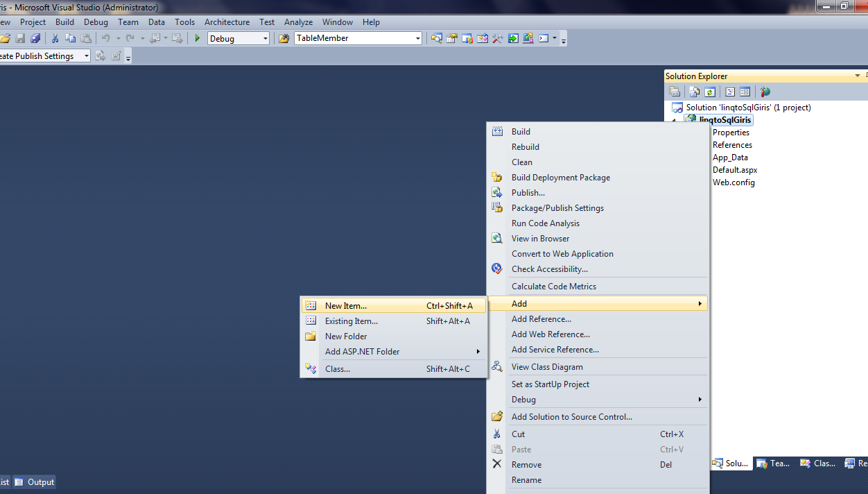Open Standard toolbar options dropdown
The image size is (868, 494).
tap(564, 41)
